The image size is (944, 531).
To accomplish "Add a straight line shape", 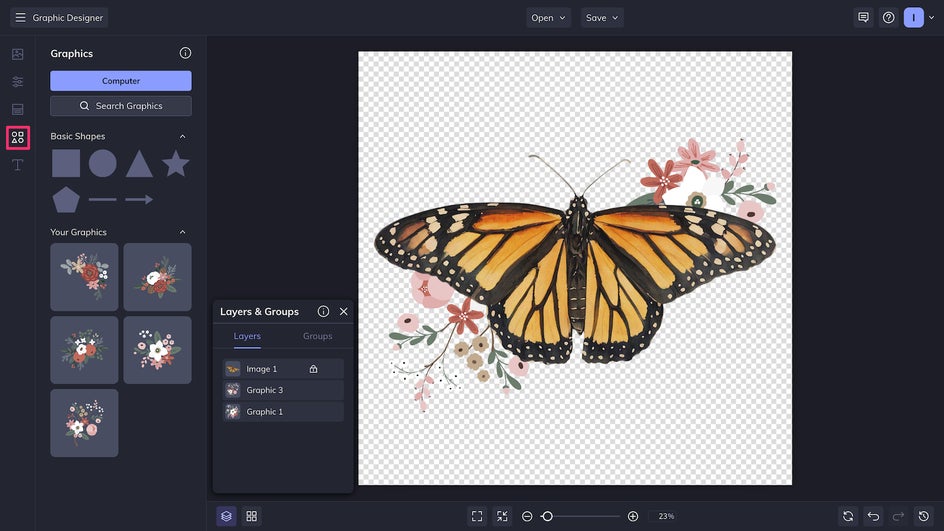I will pos(102,199).
